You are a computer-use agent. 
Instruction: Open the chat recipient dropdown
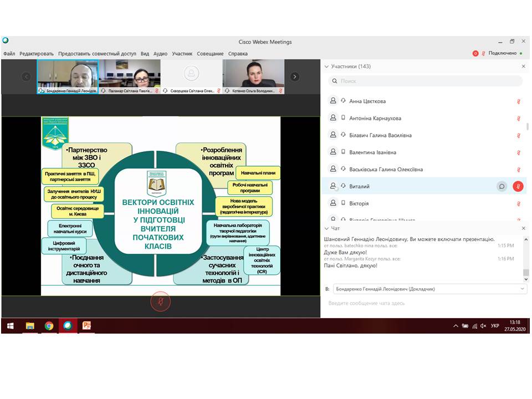(x=523, y=289)
